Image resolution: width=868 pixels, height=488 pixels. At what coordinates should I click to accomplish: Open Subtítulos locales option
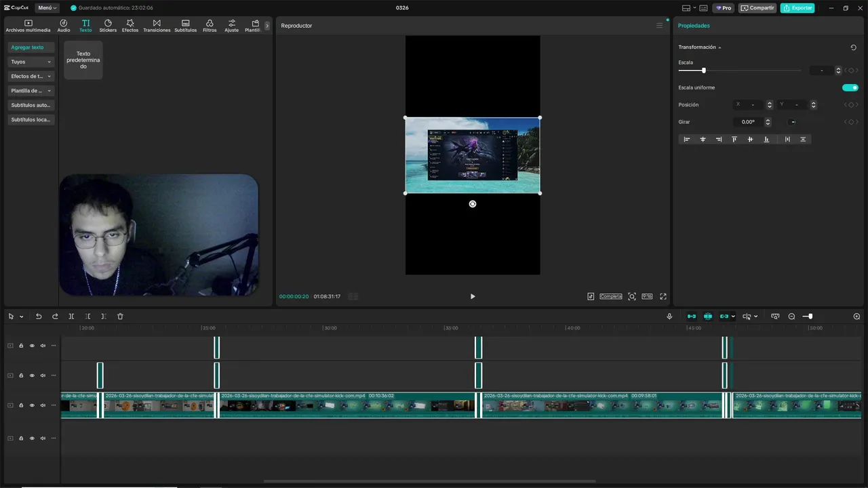(31, 119)
